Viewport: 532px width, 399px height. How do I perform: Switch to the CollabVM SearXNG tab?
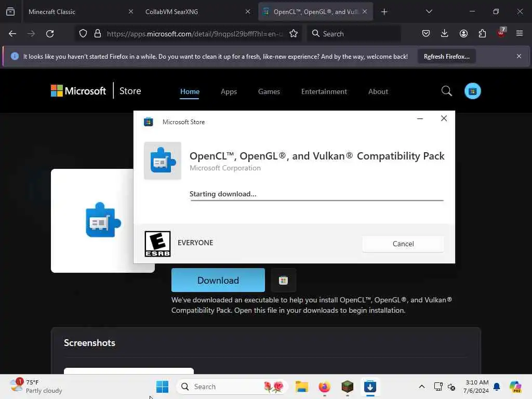click(x=171, y=12)
